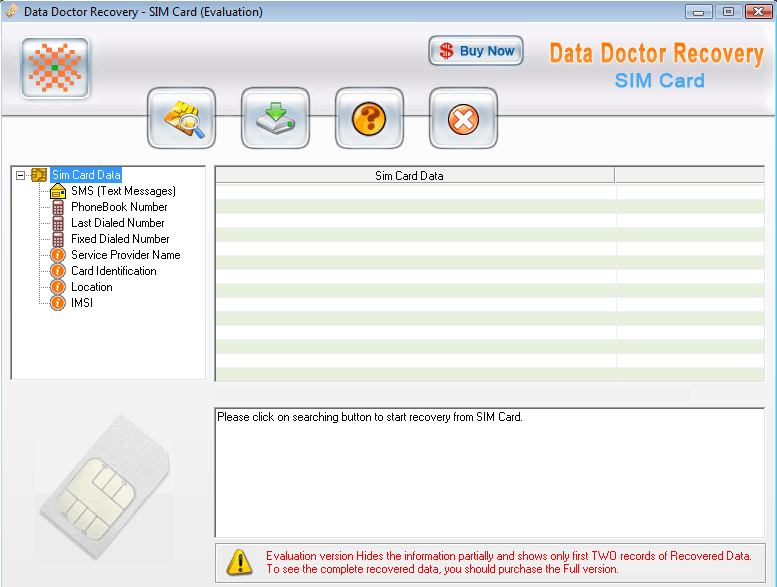Click the empty second column header
Viewport: 777px width, 587px height.
(689, 175)
